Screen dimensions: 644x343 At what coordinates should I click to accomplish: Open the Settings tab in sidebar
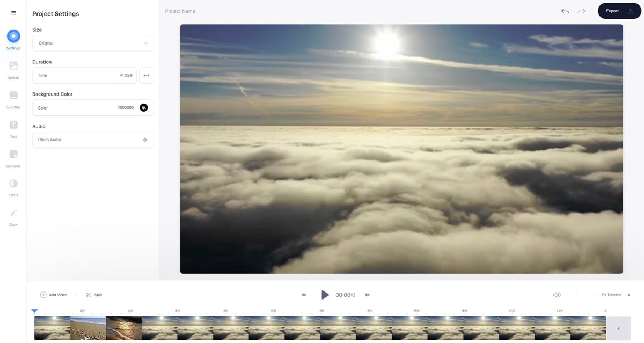(x=13, y=37)
